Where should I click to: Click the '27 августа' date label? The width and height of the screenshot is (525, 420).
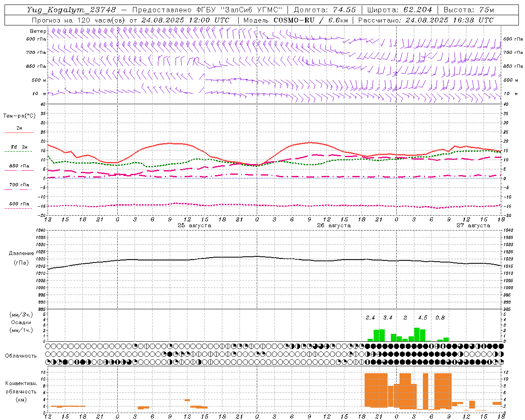coord(473,226)
